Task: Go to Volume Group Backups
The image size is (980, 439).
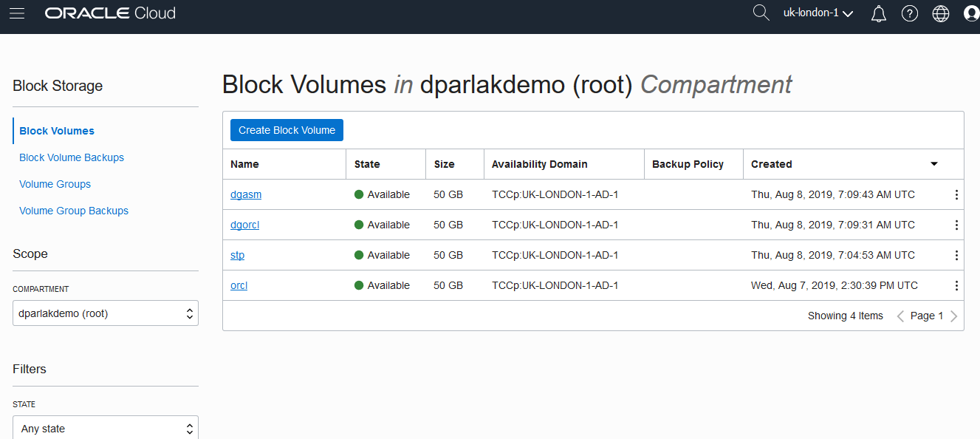Action: (74, 211)
